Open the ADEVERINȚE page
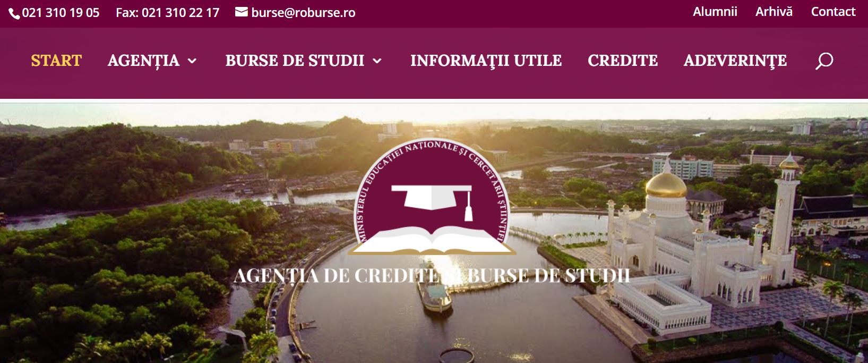 pos(735,61)
